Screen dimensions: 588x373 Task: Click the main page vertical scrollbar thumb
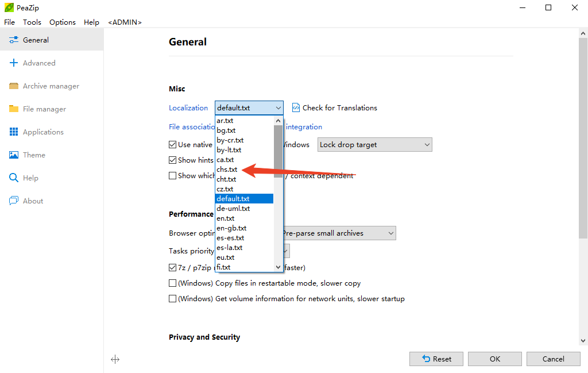(583, 138)
